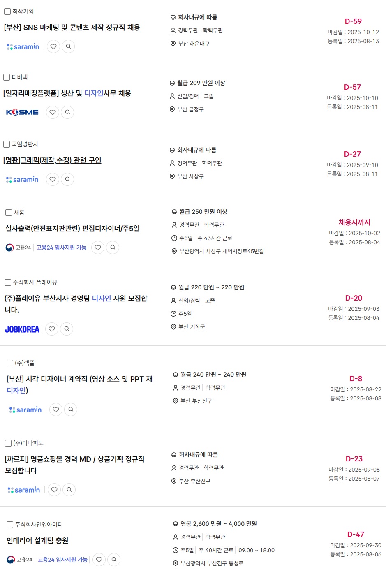
Task: Open 인테리어 설계팀 충원 job title
Action: point(37,541)
